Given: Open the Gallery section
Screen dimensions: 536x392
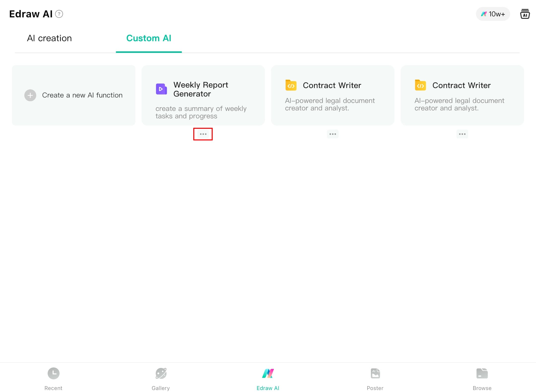Looking at the screenshot, I should click(161, 379).
